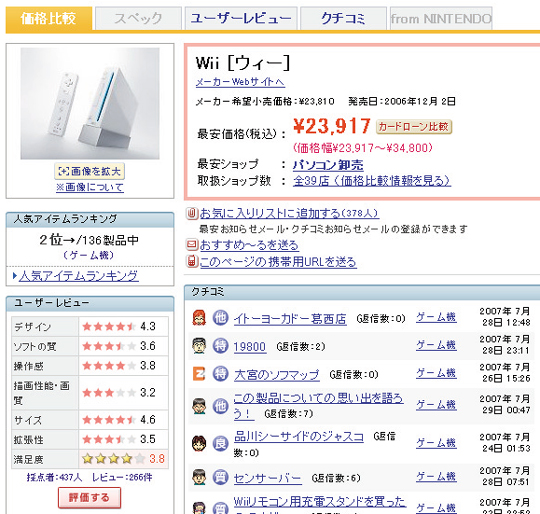The image size is (540, 514).
Task: Click 特 badge on 大宮のソフマップ row
Action: [x=220, y=374]
